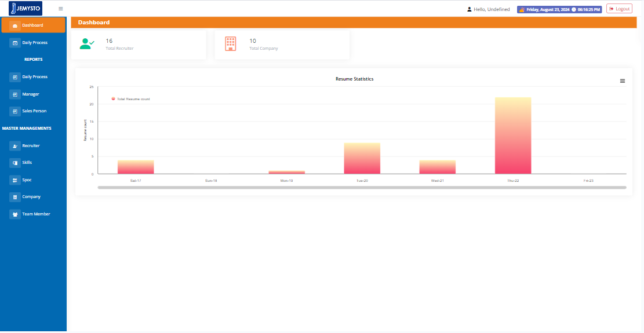Click the Sales Person report icon
Viewport: 644px width, 333px height.
[x=15, y=111]
